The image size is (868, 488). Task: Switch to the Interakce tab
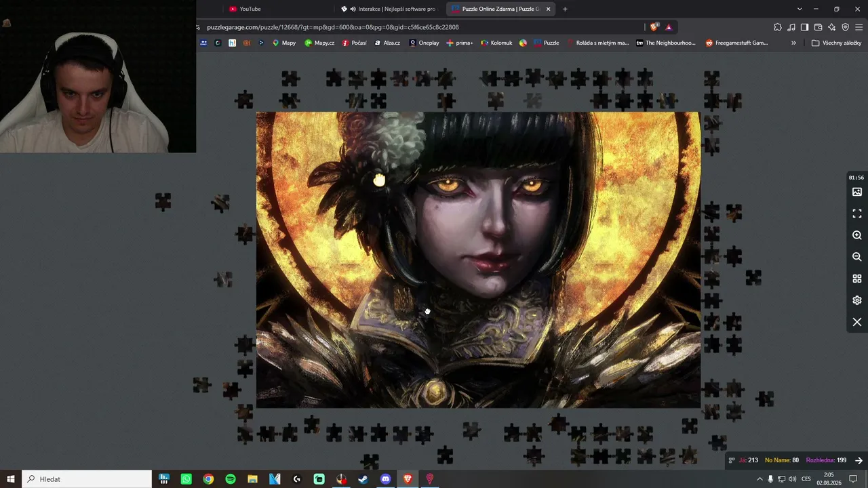point(389,9)
